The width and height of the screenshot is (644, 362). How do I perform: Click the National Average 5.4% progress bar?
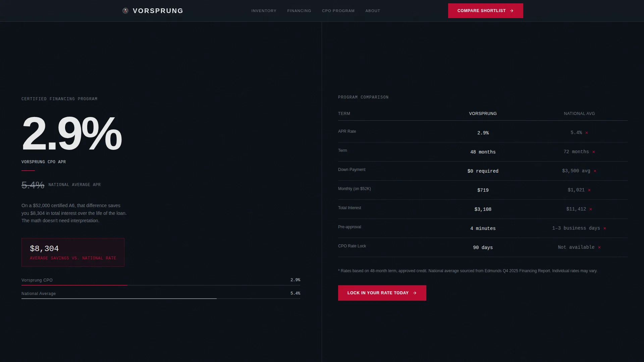(x=161, y=299)
